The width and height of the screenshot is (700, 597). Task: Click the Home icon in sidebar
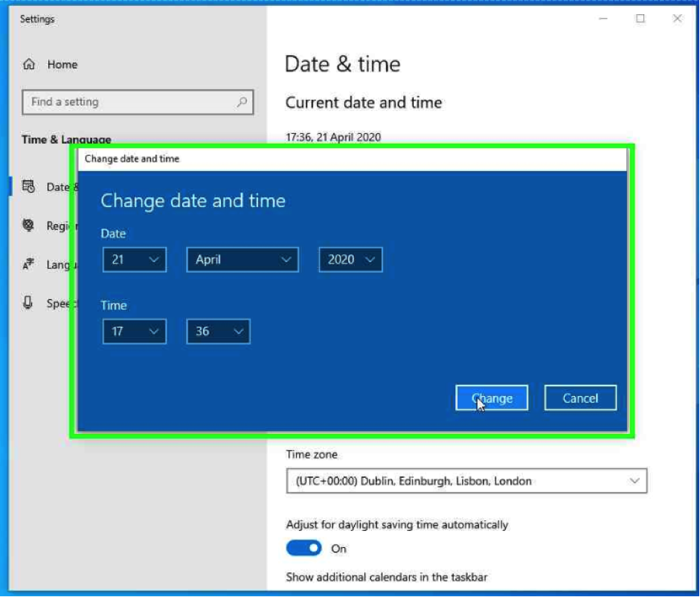click(x=29, y=65)
